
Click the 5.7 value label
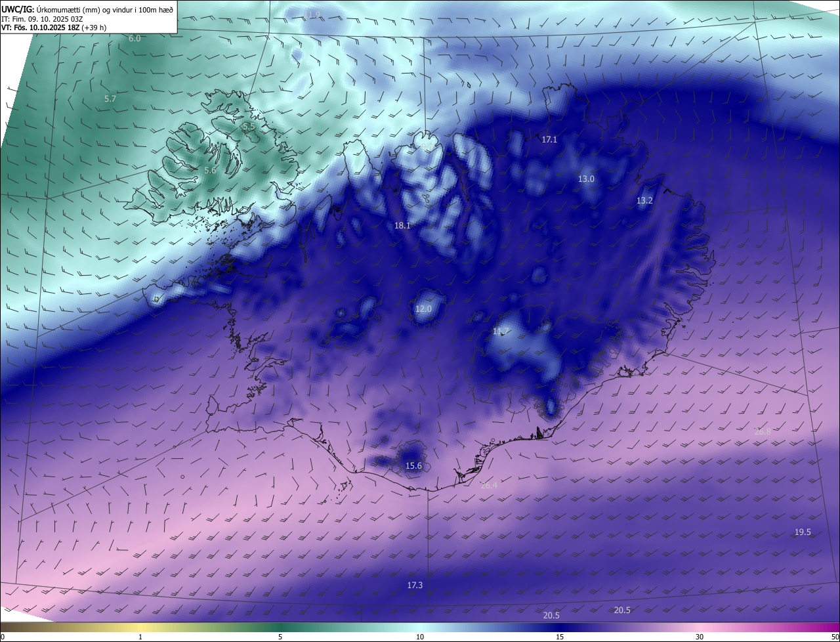point(110,99)
